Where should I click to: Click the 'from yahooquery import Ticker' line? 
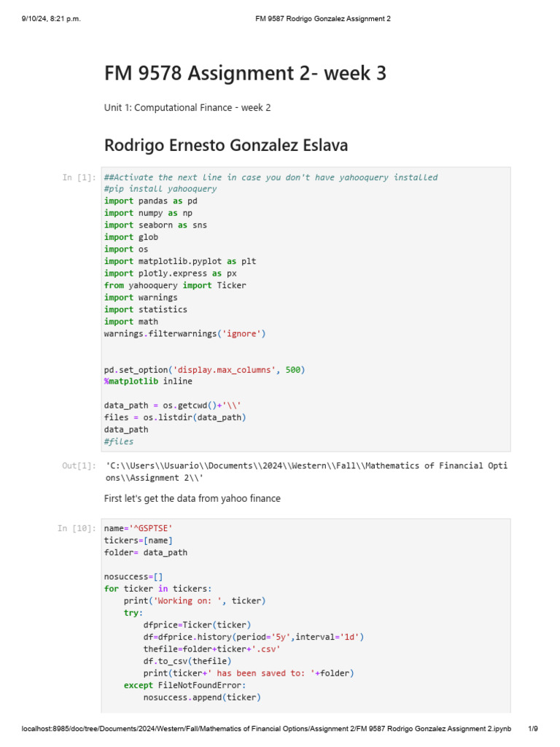click(175, 285)
